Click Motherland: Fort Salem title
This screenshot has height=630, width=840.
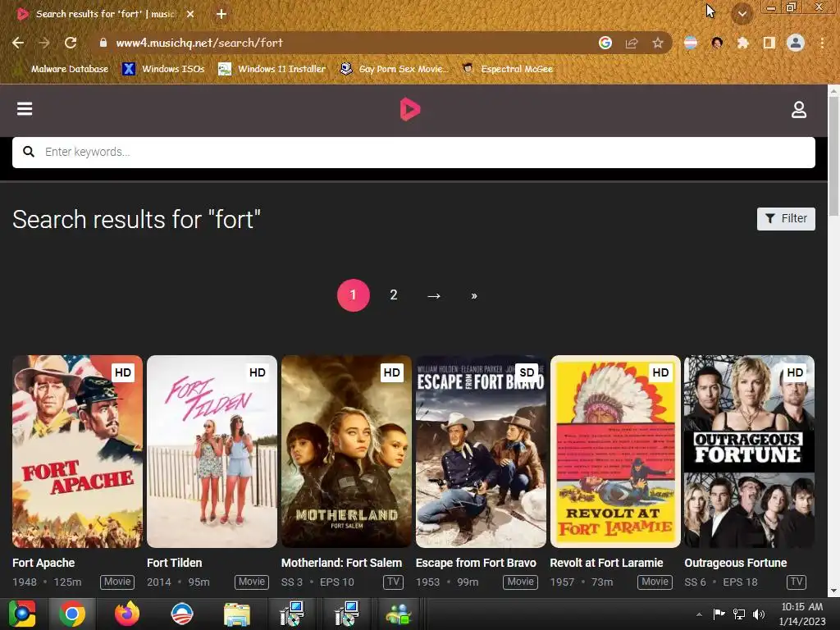[341, 563]
